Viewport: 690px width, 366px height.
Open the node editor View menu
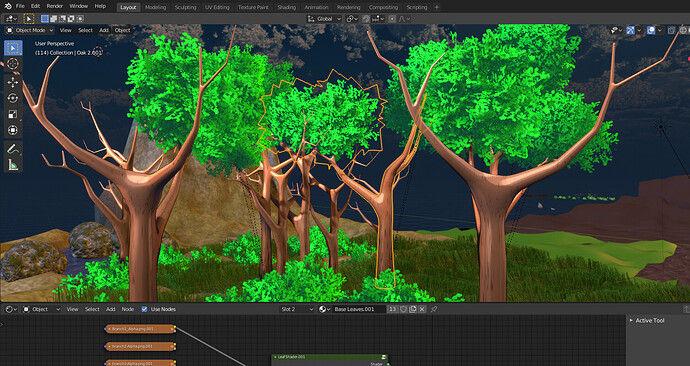point(72,309)
